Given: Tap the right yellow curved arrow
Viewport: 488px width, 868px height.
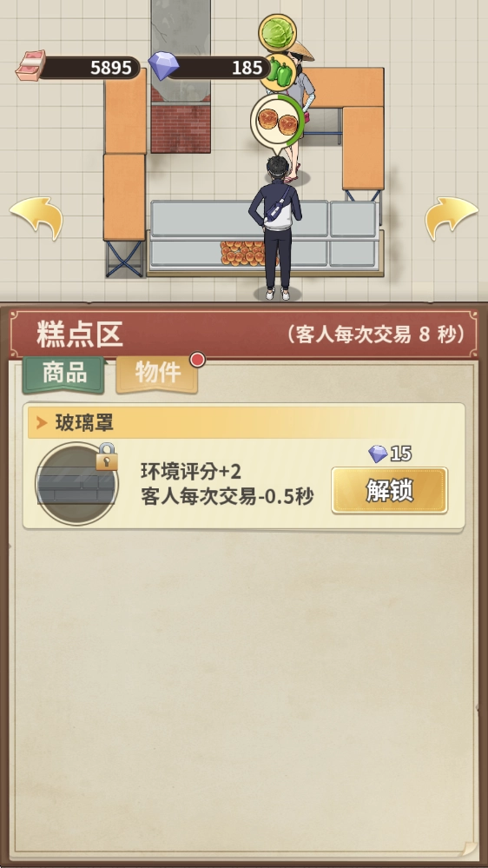Looking at the screenshot, I should (452, 217).
